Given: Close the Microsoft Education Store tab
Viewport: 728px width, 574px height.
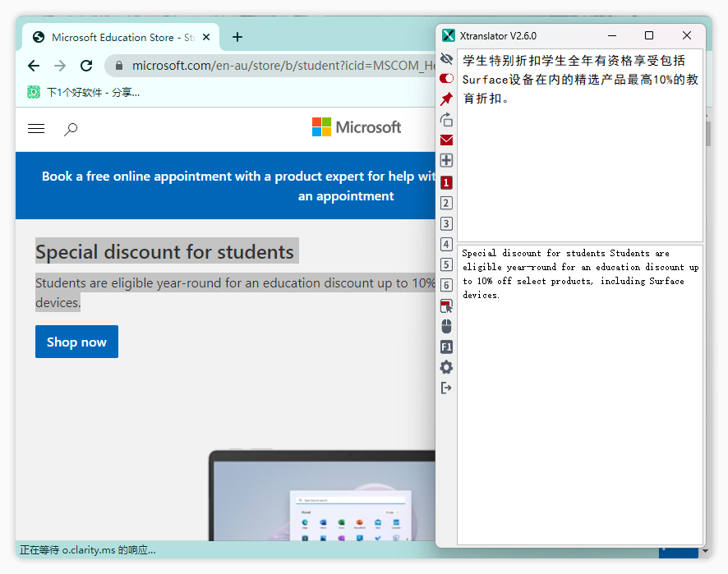Looking at the screenshot, I should 206,37.
